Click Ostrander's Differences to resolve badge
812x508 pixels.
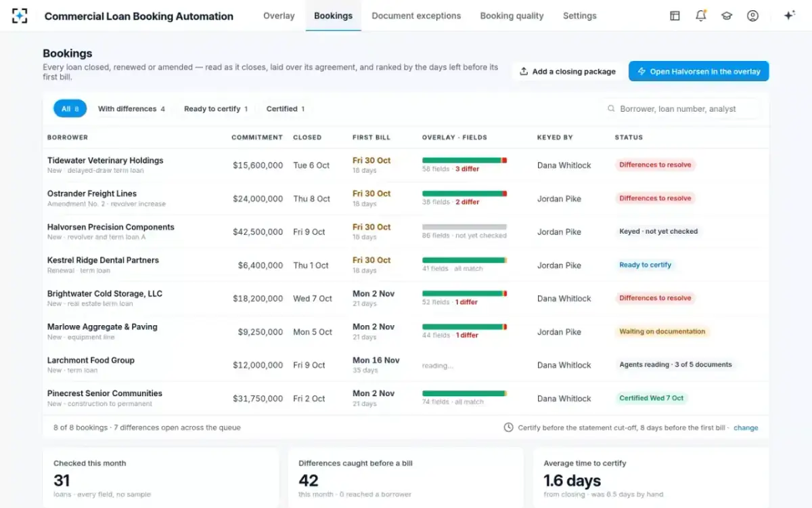pyautogui.click(x=655, y=198)
